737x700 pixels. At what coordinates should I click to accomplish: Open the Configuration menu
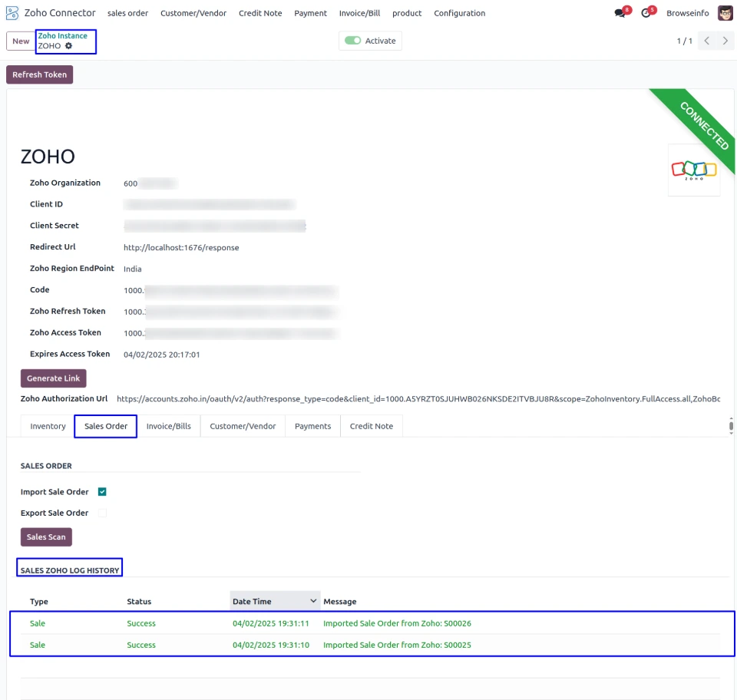tap(459, 13)
